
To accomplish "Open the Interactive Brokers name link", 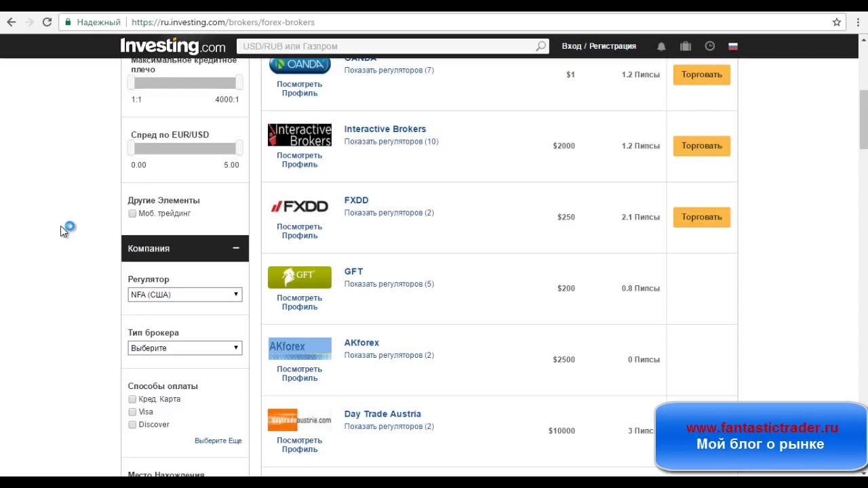I will pos(385,129).
